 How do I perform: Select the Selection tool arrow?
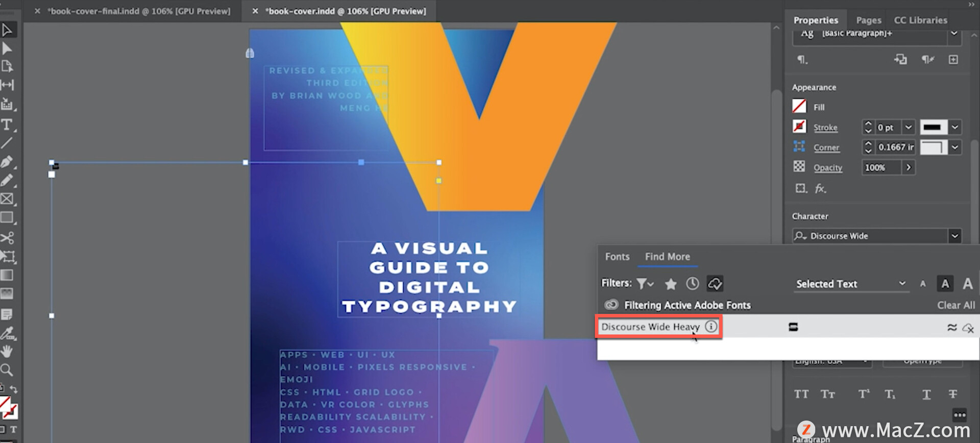click(7, 30)
